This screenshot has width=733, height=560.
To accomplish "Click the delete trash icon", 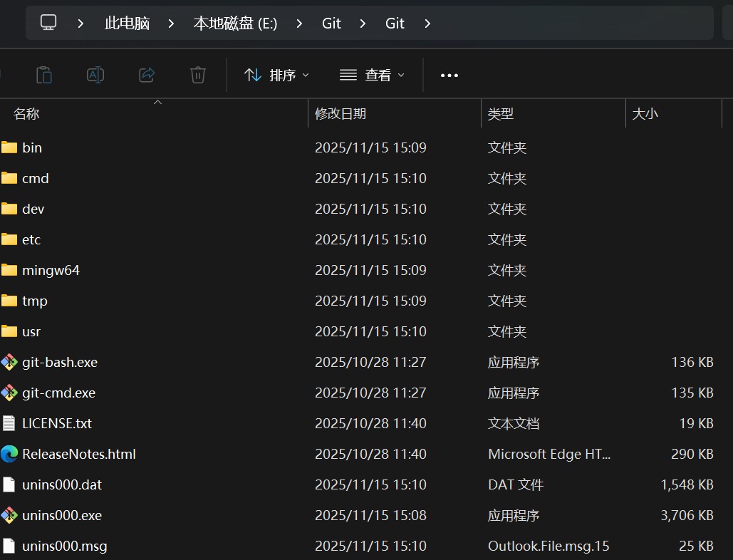I will coord(198,75).
